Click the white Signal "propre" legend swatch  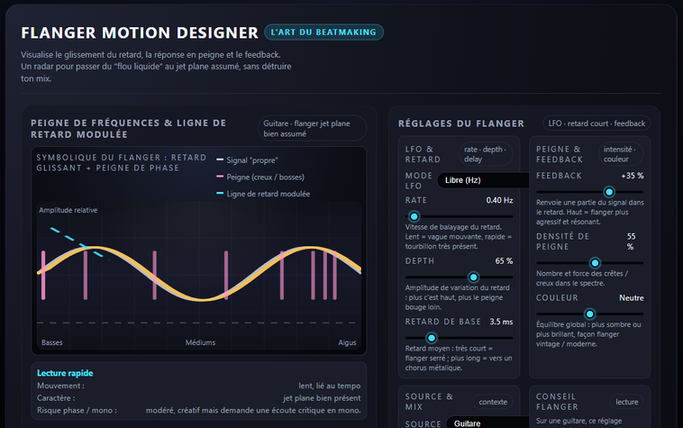tap(220, 160)
